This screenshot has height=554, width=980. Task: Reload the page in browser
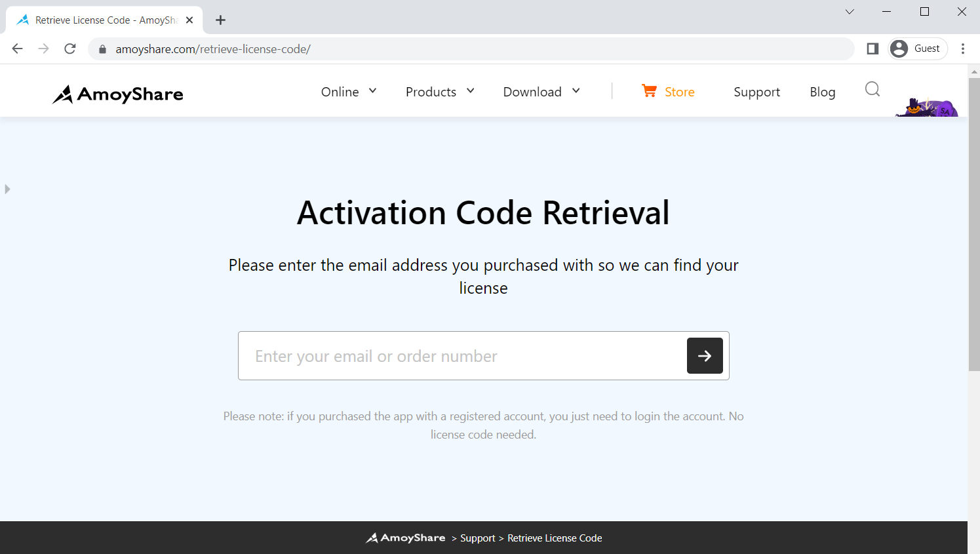[x=70, y=49]
